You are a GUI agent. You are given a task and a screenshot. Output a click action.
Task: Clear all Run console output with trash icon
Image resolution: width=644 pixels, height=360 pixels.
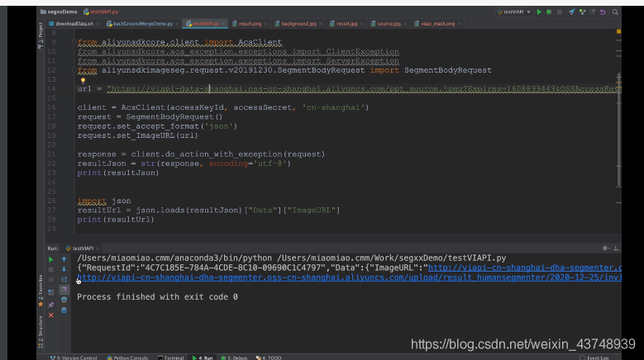click(x=64, y=310)
